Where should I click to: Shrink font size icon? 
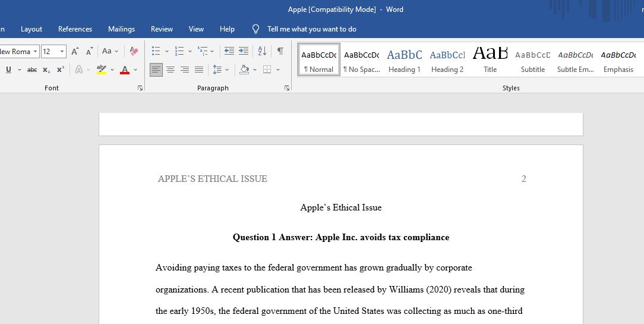coord(89,51)
